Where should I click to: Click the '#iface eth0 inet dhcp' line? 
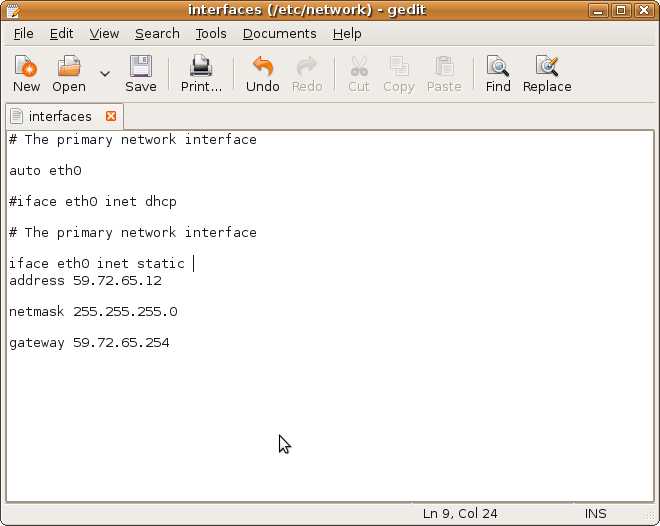(x=93, y=202)
